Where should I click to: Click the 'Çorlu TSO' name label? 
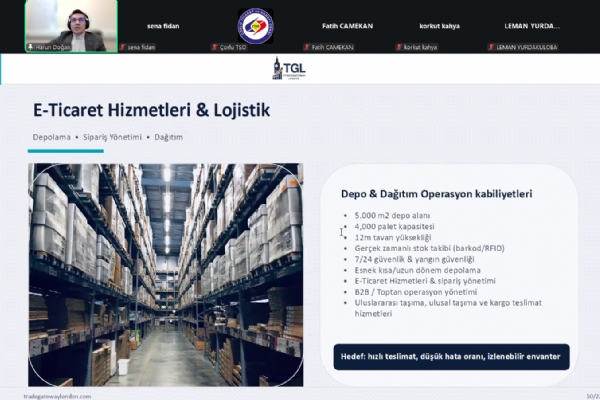[233, 47]
